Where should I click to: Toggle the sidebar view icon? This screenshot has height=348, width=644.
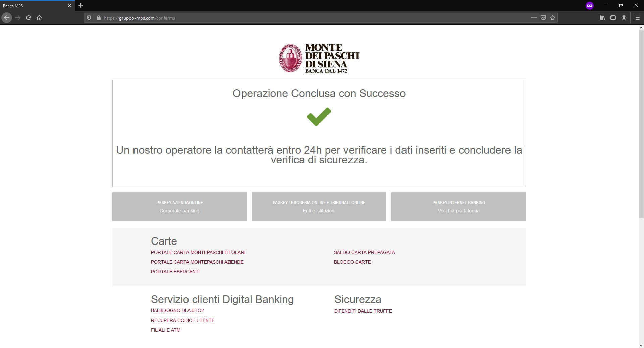coord(613,18)
